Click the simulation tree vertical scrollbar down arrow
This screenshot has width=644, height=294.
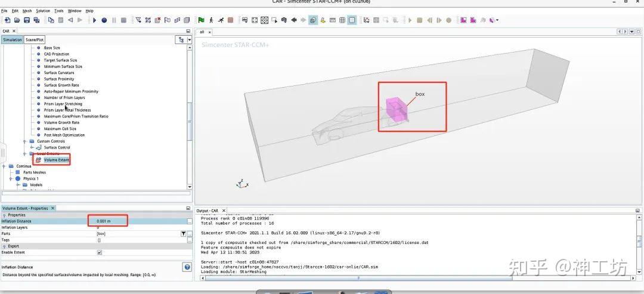(190, 187)
